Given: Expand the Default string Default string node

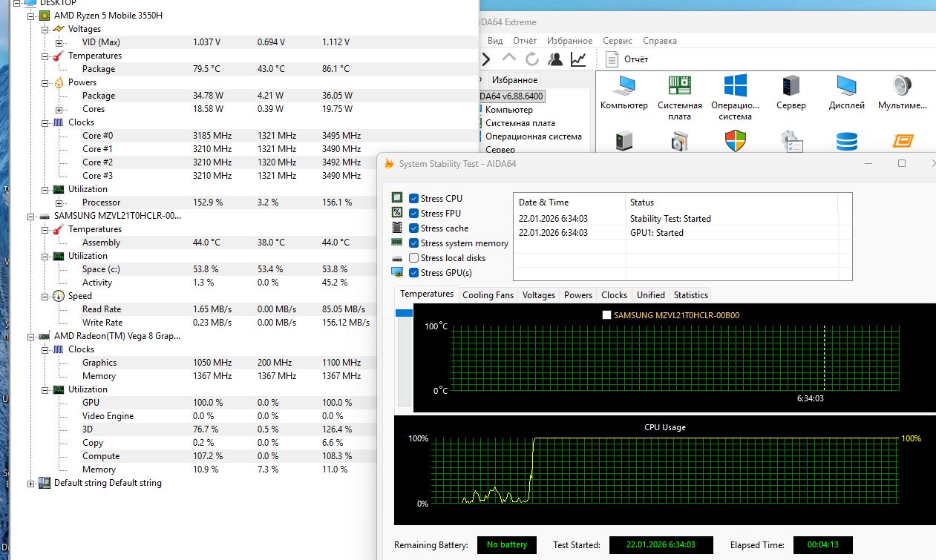Looking at the screenshot, I should pyautogui.click(x=30, y=483).
